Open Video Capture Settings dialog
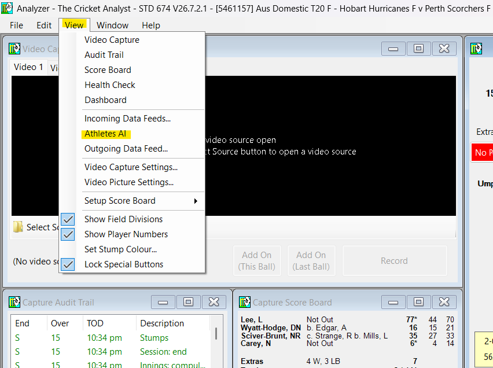 click(x=131, y=167)
